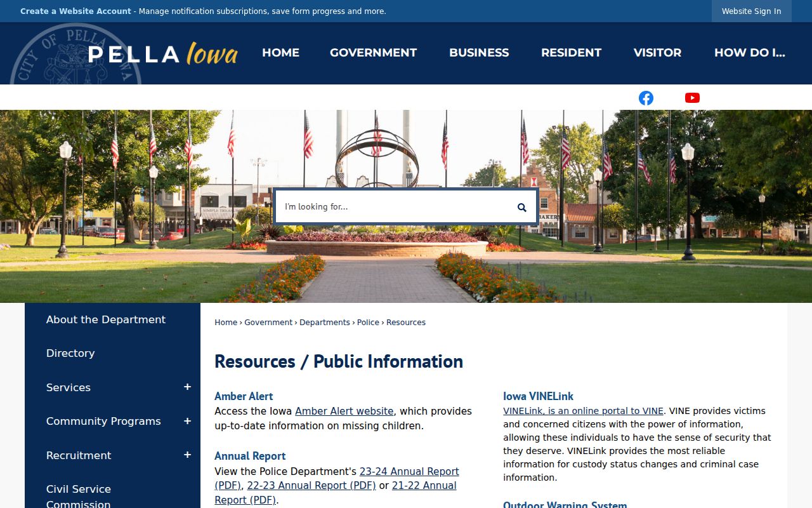Click the Iowa VINELink heading
This screenshot has width=812, height=508.
click(538, 396)
